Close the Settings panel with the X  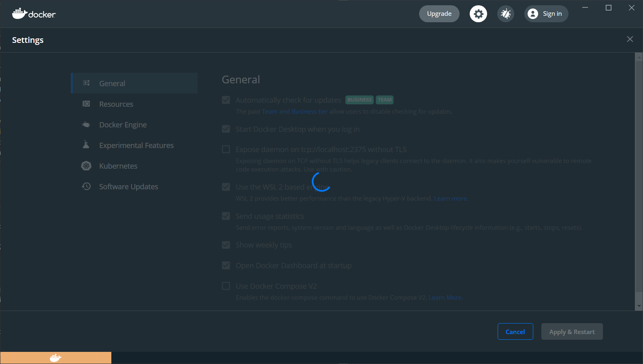(x=630, y=39)
